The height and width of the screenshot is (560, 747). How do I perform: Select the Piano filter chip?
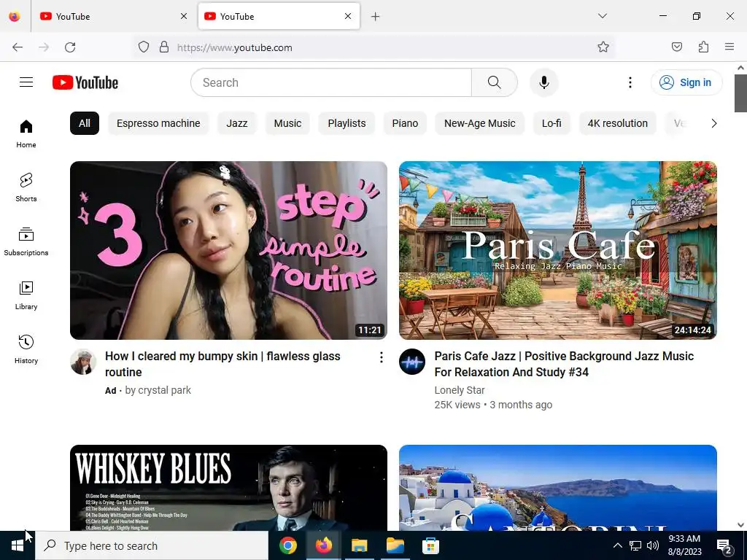click(405, 123)
